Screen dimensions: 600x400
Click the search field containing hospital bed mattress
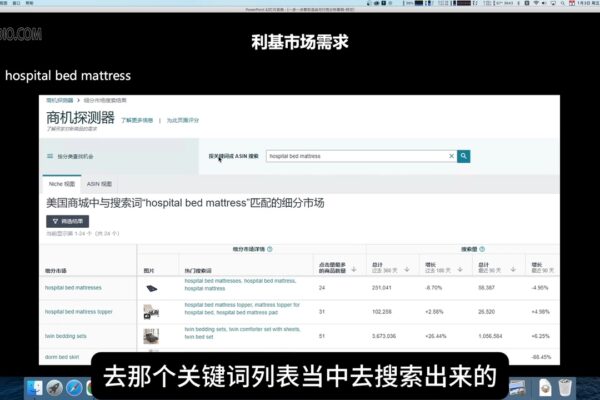pos(361,156)
